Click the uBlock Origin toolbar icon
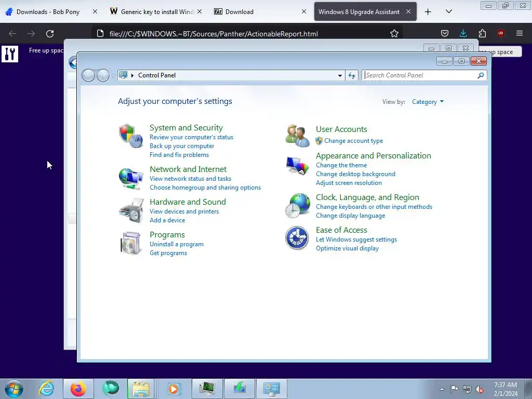This screenshot has height=399, width=532. pos(500,33)
